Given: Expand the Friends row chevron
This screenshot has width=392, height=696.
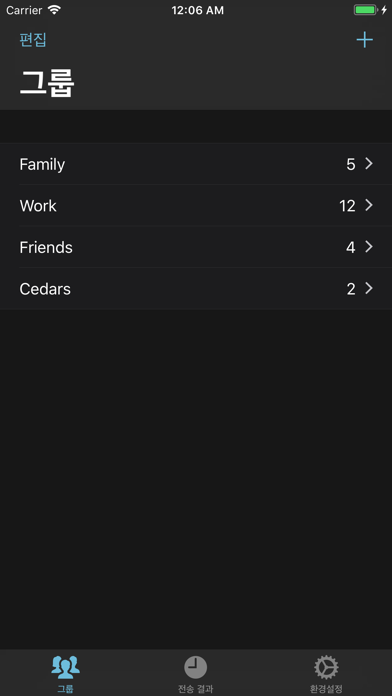Looking at the screenshot, I should [x=369, y=247].
